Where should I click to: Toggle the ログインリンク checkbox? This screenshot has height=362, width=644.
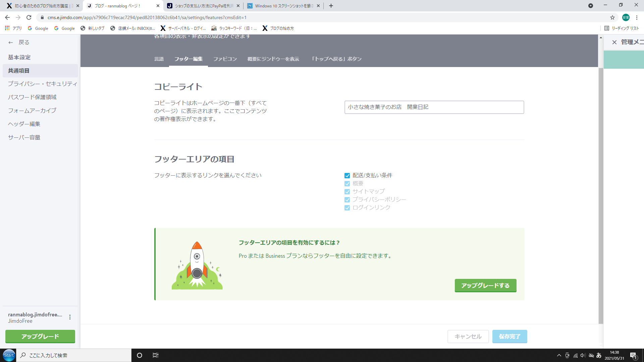pyautogui.click(x=347, y=208)
